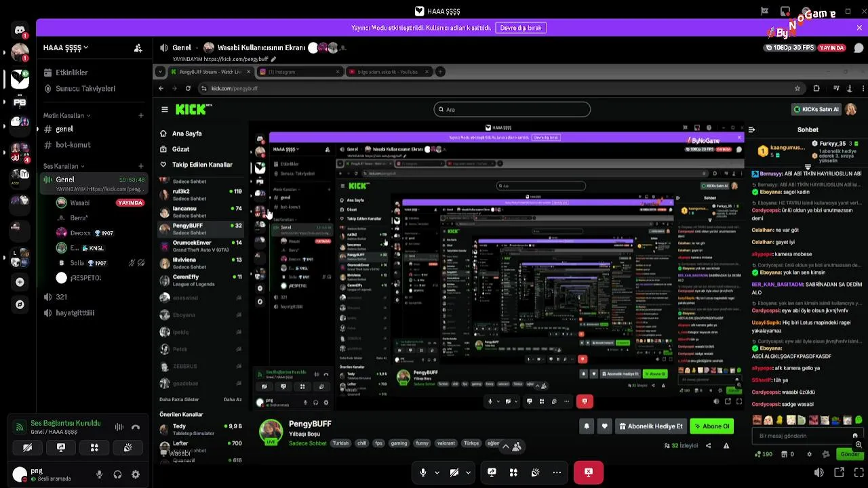
Task: Open more options ellipsis in call bar
Action: 557,472
